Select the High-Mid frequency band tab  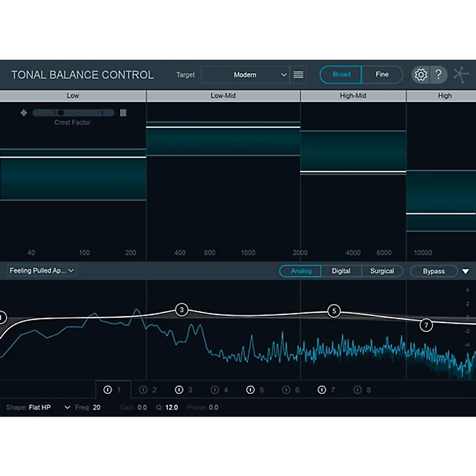[353, 95]
